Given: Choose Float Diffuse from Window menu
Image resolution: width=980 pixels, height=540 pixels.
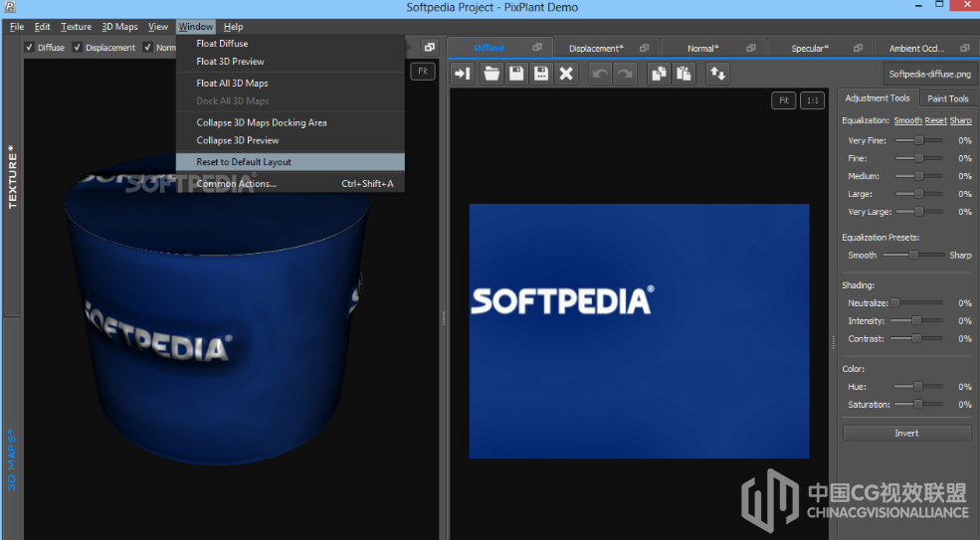Looking at the screenshot, I should 291,43.
